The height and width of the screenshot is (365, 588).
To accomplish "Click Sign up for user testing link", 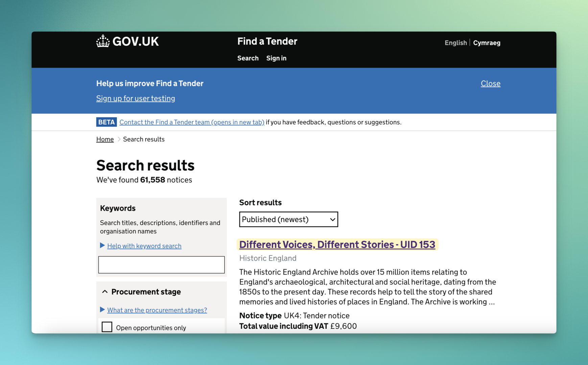I will [136, 98].
